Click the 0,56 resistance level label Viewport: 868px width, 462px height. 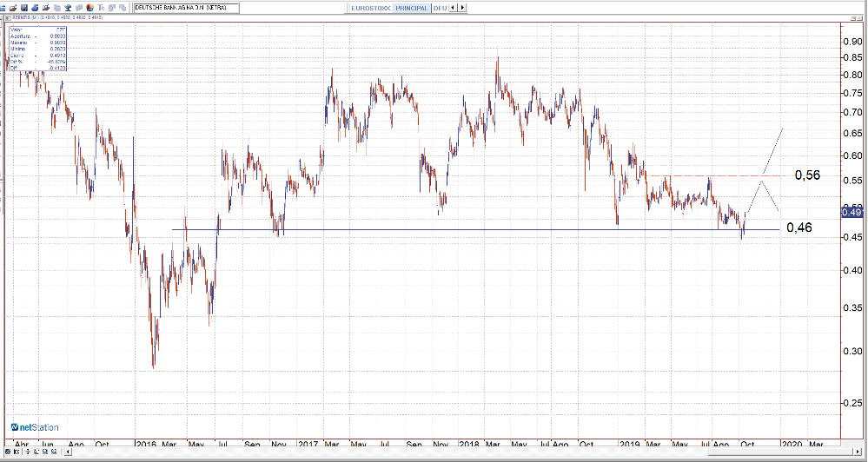807,175
